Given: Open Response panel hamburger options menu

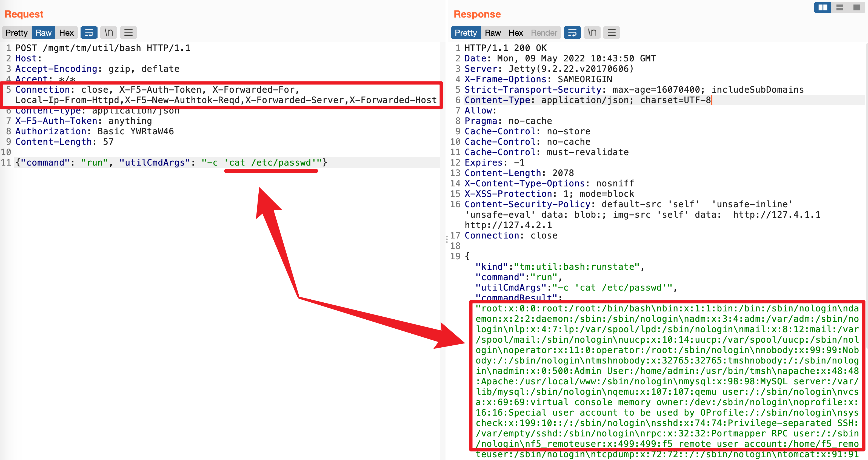Looking at the screenshot, I should click(612, 33).
